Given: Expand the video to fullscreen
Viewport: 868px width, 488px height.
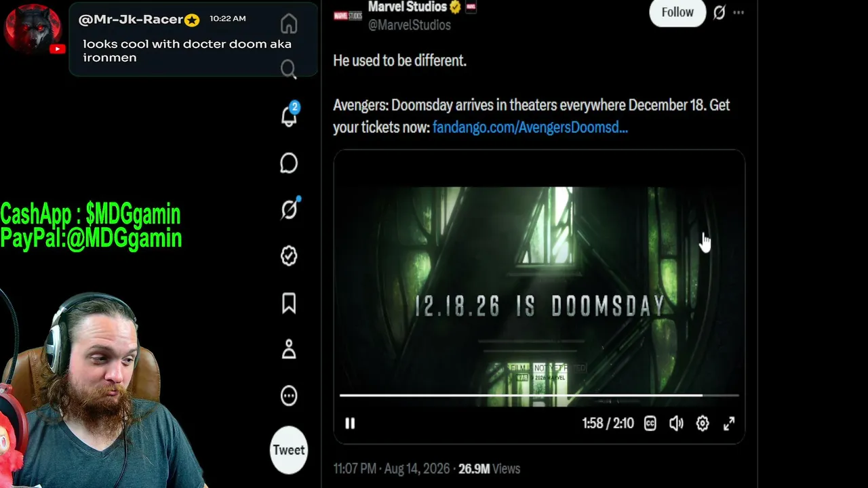Looking at the screenshot, I should (729, 424).
